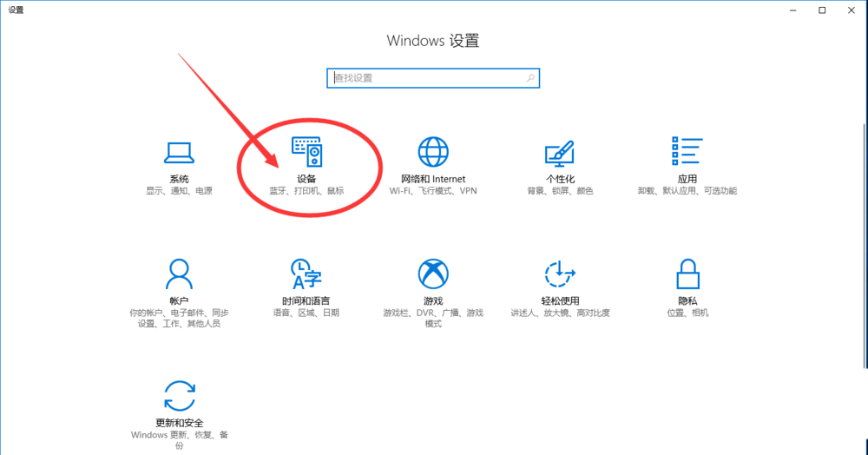Open the 轻松使用 dashed clock icon
Screen dimensions: 868x455
[560, 274]
